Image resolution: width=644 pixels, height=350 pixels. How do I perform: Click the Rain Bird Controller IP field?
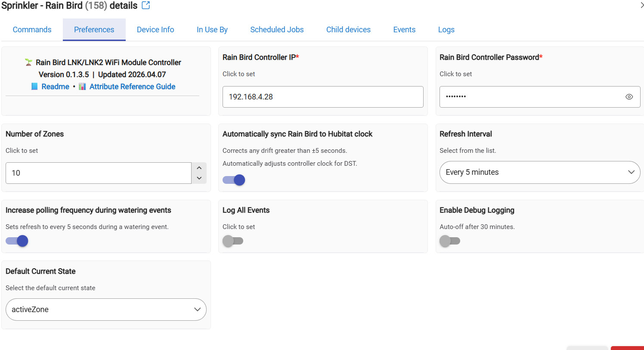(x=323, y=97)
